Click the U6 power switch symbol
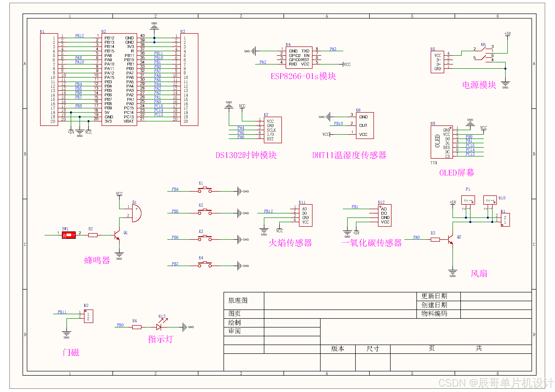The width and height of the screenshot is (555, 392). tap(484, 53)
